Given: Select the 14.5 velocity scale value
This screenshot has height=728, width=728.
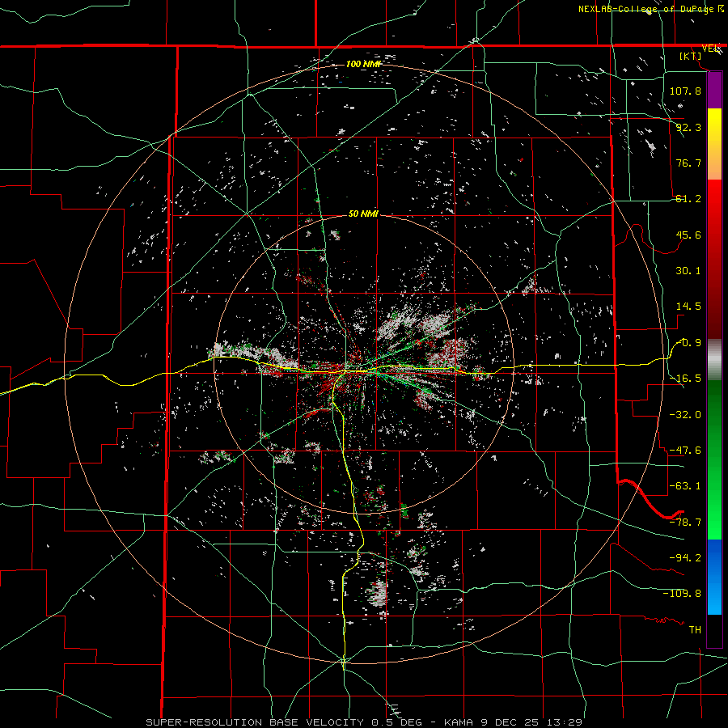Looking at the screenshot, I should (x=688, y=307).
